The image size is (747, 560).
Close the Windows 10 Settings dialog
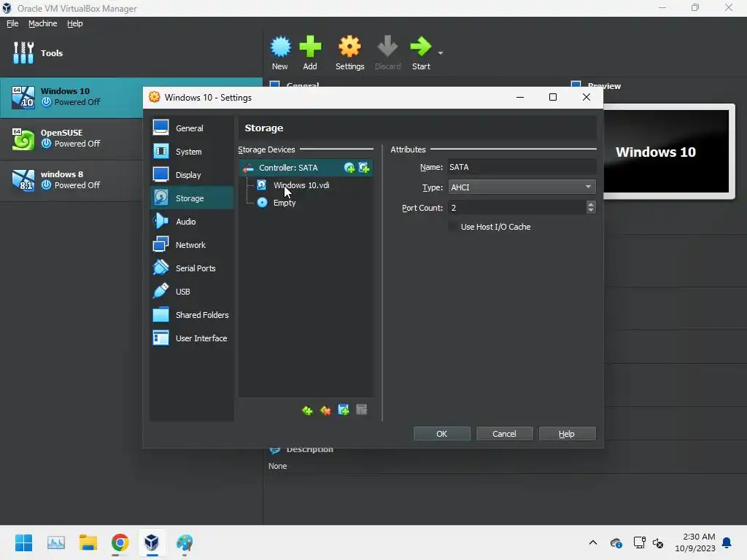(587, 97)
